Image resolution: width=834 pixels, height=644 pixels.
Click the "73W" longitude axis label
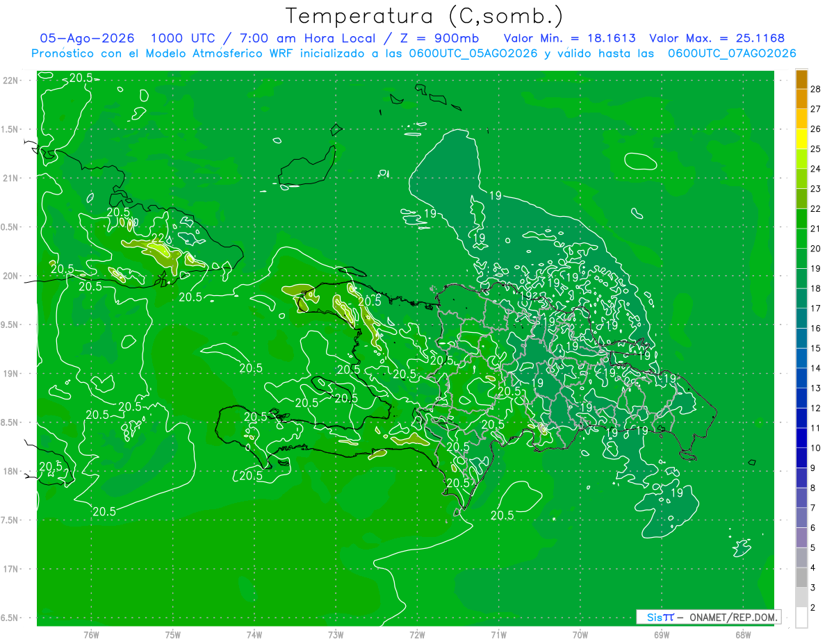click(336, 634)
